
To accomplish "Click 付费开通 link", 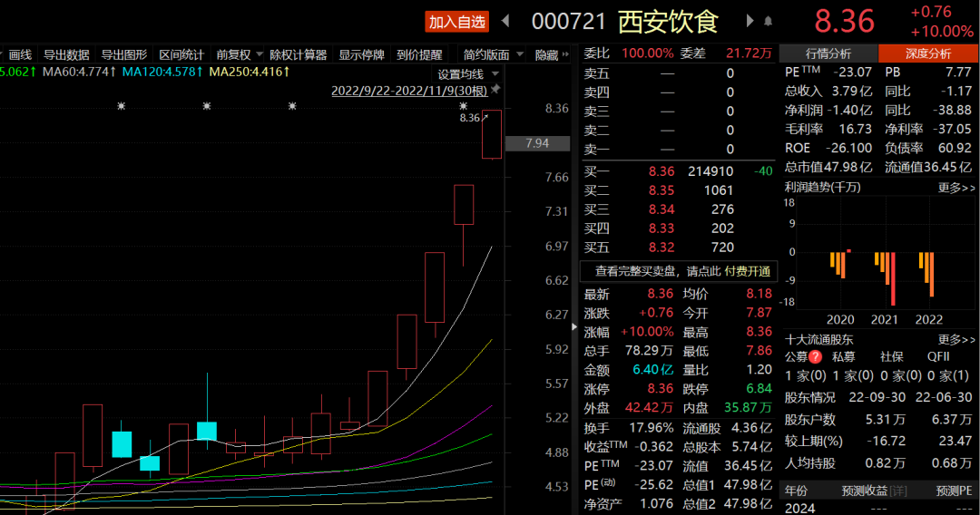I will click(747, 271).
